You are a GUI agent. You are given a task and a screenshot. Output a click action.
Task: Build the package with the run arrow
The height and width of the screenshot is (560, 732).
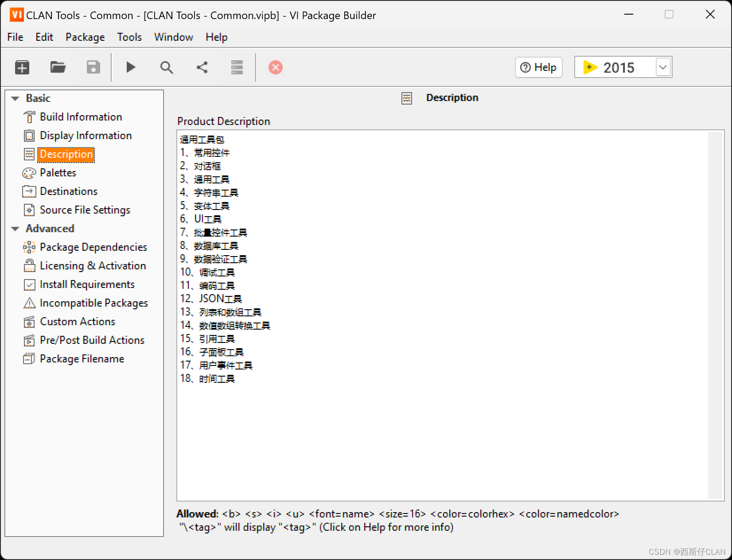[130, 67]
